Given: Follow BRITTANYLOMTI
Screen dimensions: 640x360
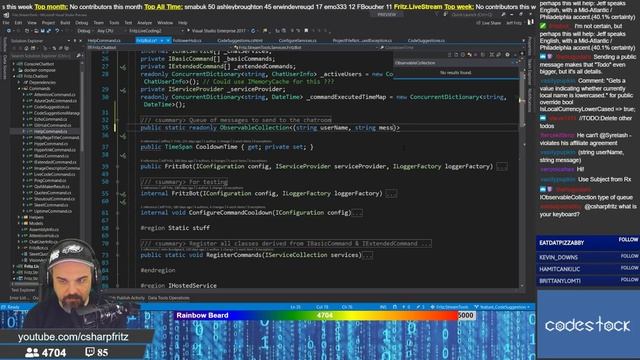Looking at the screenshot, I should [629, 280].
